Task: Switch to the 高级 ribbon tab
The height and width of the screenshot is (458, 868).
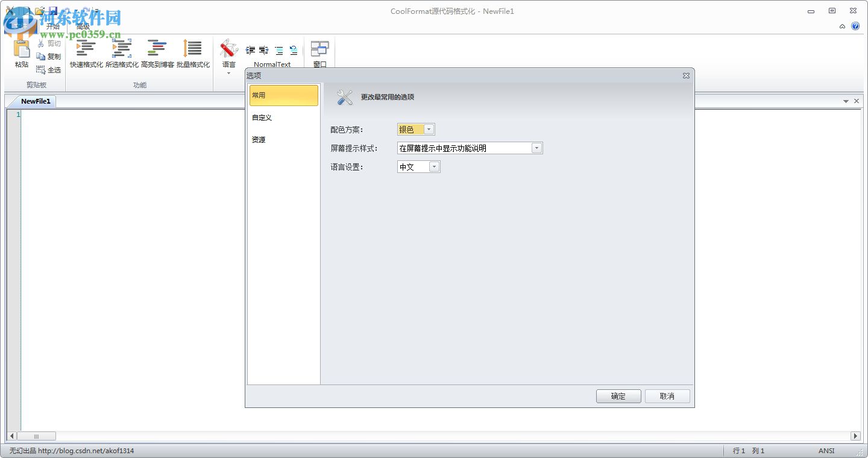Action: coord(83,26)
